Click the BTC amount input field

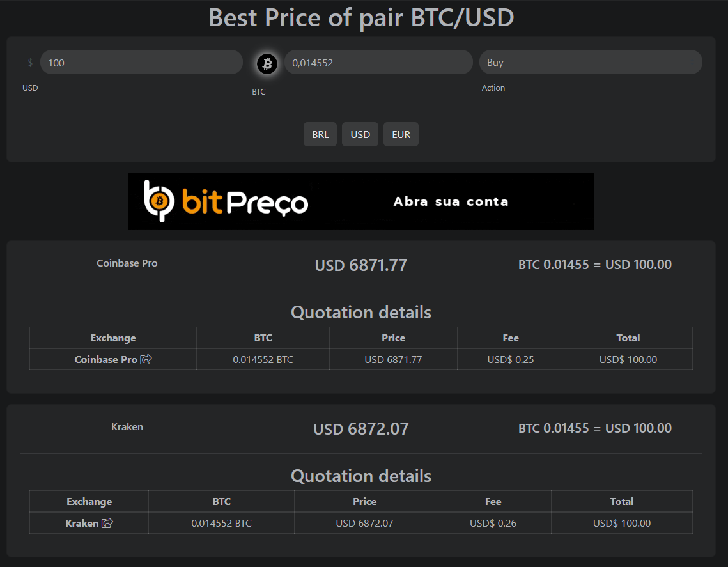pyautogui.click(x=378, y=63)
